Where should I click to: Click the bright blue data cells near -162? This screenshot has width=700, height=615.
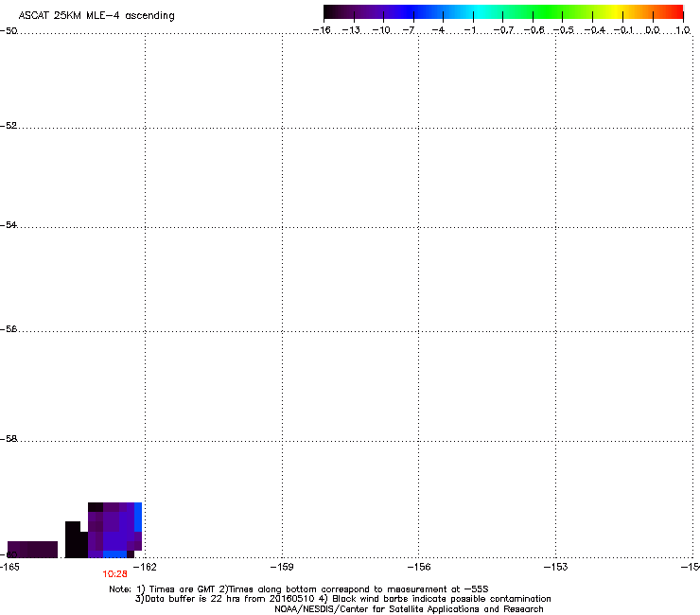tap(138, 517)
